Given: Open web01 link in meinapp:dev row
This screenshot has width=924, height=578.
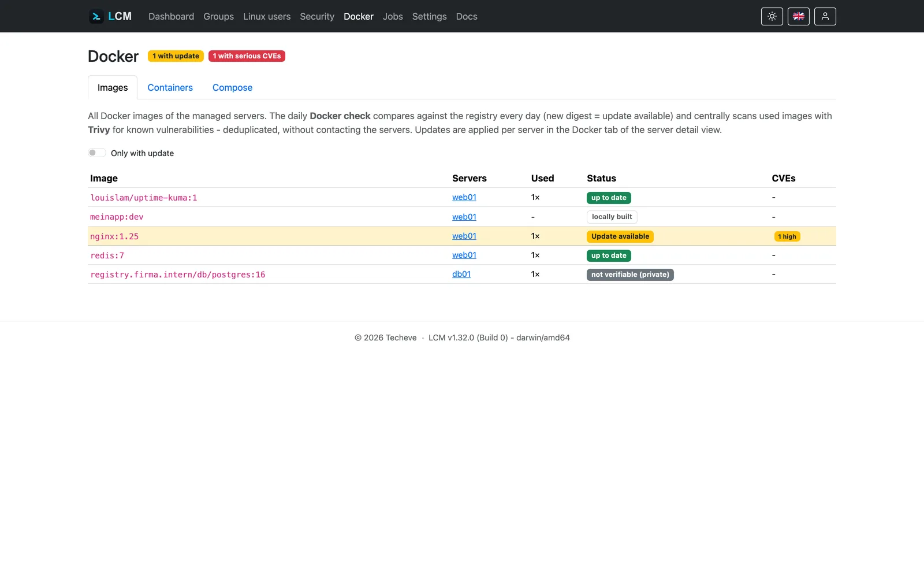Looking at the screenshot, I should 464,217.
